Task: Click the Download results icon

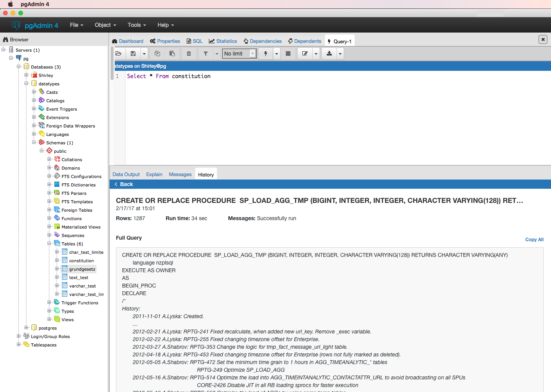Action: pos(329,54)
